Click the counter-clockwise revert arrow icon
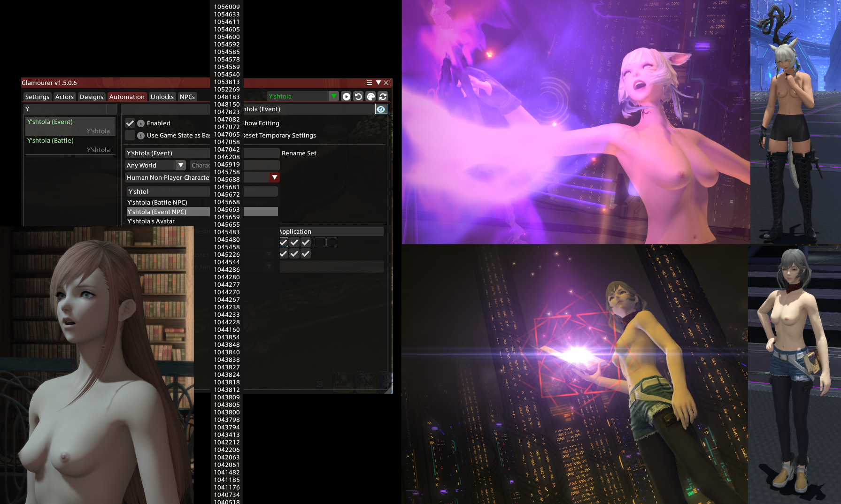Viewport: 841px width, 504px height. (x=358, y=96)
